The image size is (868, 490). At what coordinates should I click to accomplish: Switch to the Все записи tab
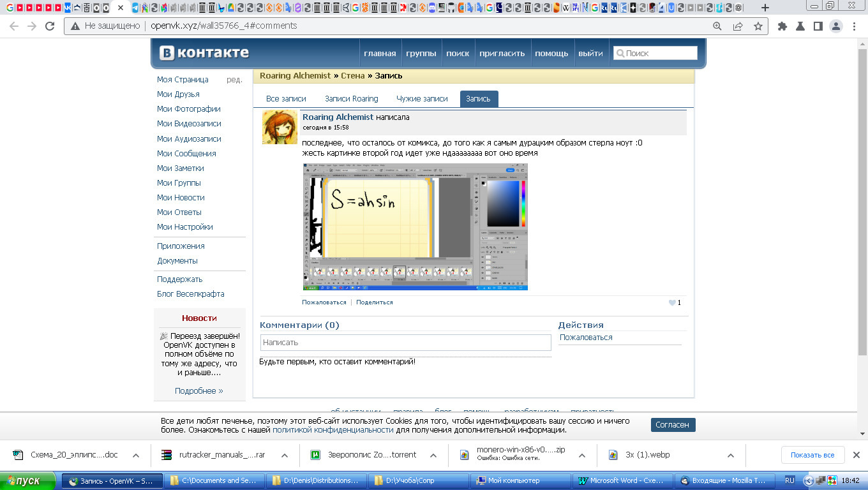pyautogui.click(x=286, y=99)
